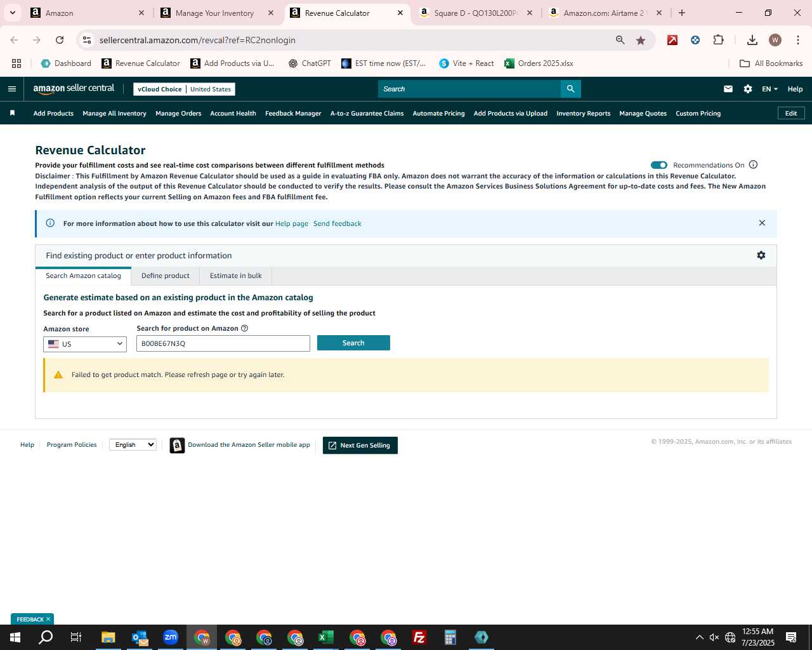Open Custom Pricing menu item
The width and height of the screenshot is (812, 650).
[698, 114]
